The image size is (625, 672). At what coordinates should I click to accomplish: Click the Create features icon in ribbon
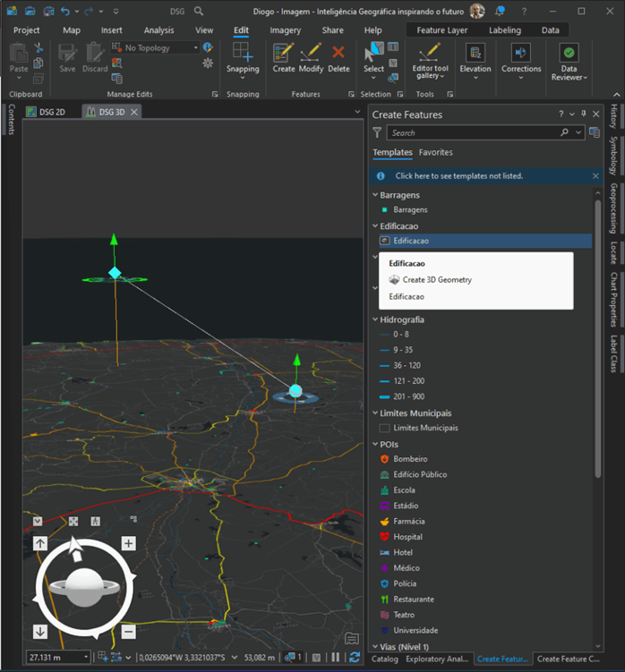[x=284, y=54]
